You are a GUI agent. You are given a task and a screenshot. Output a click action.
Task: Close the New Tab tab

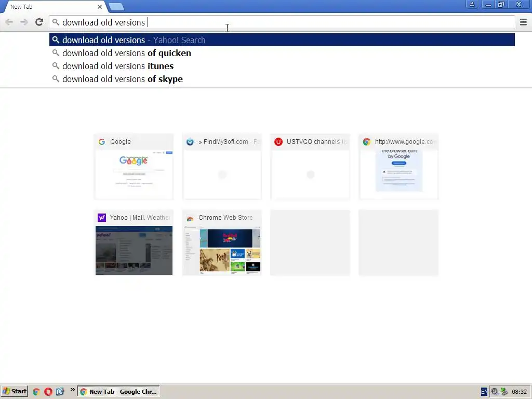point(99,7)
